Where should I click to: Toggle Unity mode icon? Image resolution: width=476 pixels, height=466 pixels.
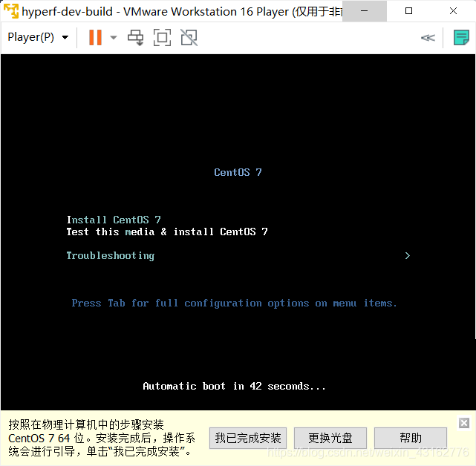[189, 37]
